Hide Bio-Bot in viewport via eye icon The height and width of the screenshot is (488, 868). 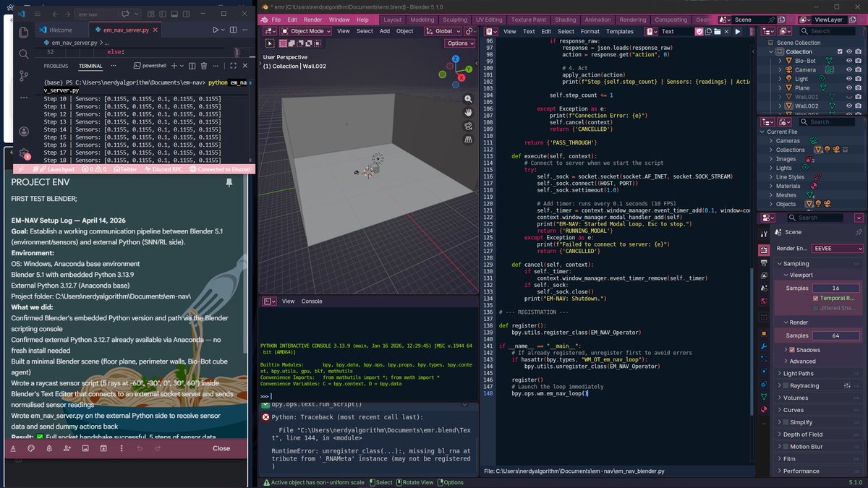click(x=849, y=61)
